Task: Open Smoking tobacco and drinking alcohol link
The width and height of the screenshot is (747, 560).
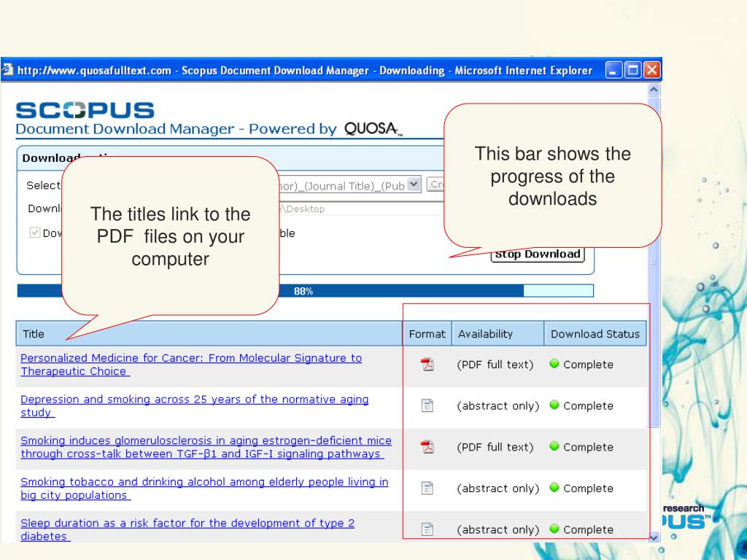Action: point(204,488)
